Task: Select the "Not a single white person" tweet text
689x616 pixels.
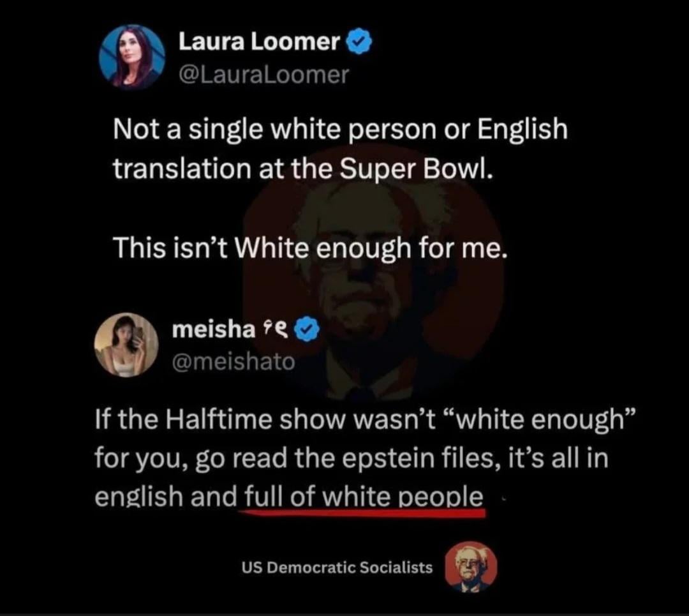Action: pos(340,149)
